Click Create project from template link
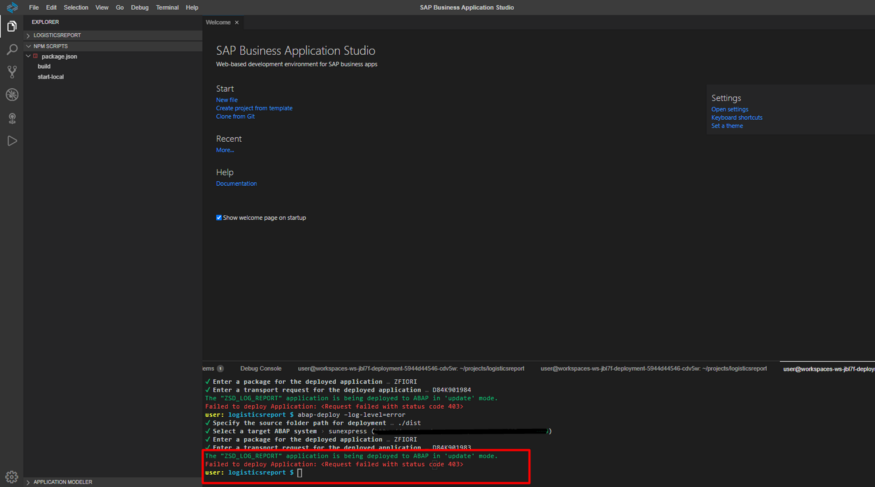This screenshot has height=487, width=875. [254, 108]
